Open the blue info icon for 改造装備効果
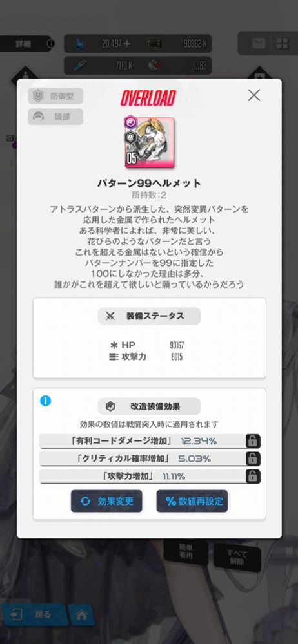The height and width of the screenshot is (644, 298). 46,401
